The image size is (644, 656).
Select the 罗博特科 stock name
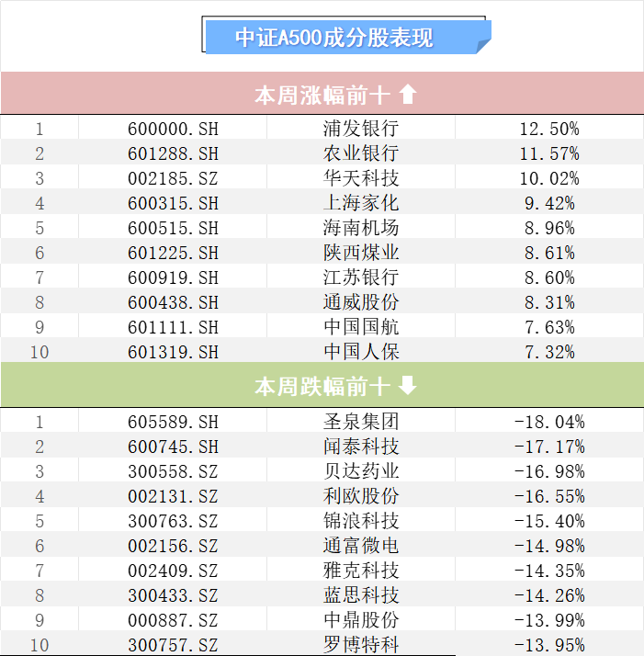[361, 645]
